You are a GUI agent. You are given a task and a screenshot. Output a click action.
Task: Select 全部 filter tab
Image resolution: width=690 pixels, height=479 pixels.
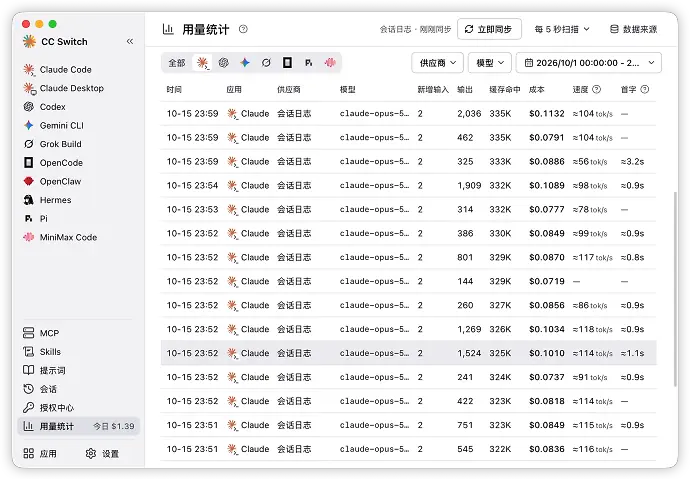(x=177, y=63)
